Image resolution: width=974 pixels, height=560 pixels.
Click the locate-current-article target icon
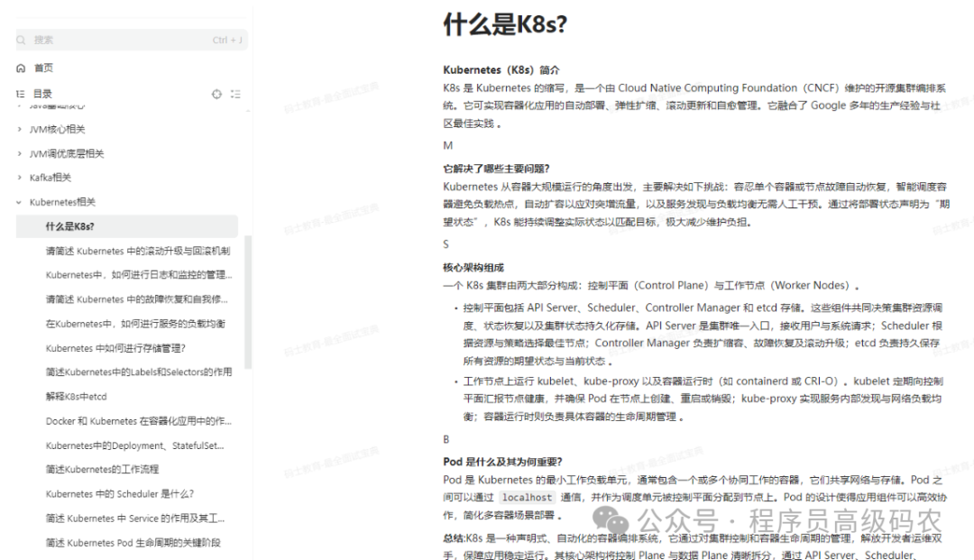click(216, 93)
